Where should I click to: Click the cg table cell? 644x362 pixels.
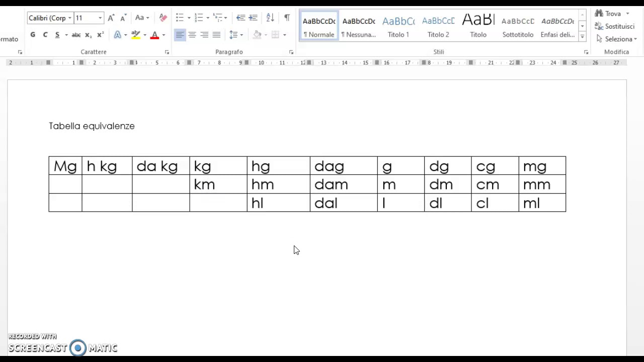tap(495, 166)
